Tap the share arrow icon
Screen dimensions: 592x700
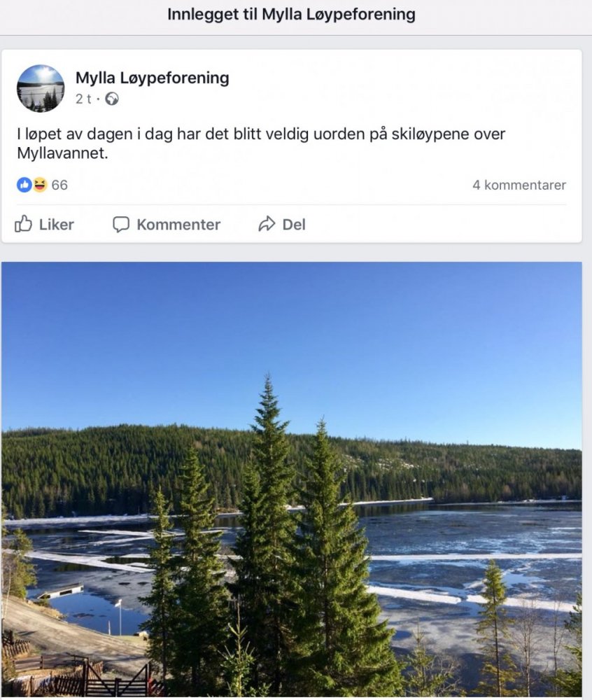(x=267, y=224)
